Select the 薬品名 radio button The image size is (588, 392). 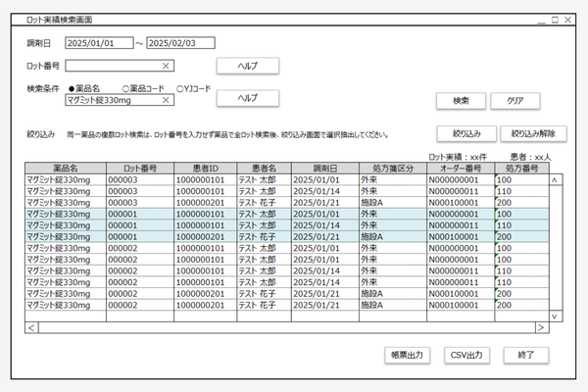click(72, 88)
